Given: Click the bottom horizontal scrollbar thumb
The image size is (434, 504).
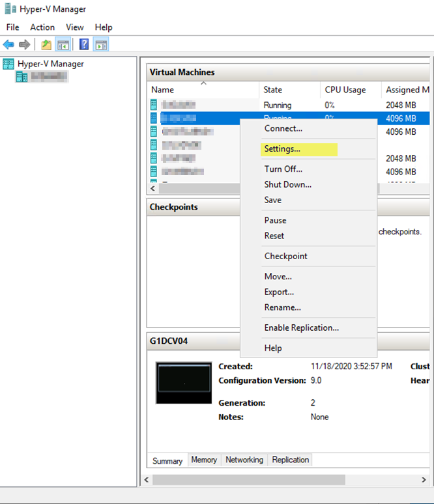Looking at the screenshot, I should (x=249, y=480).
